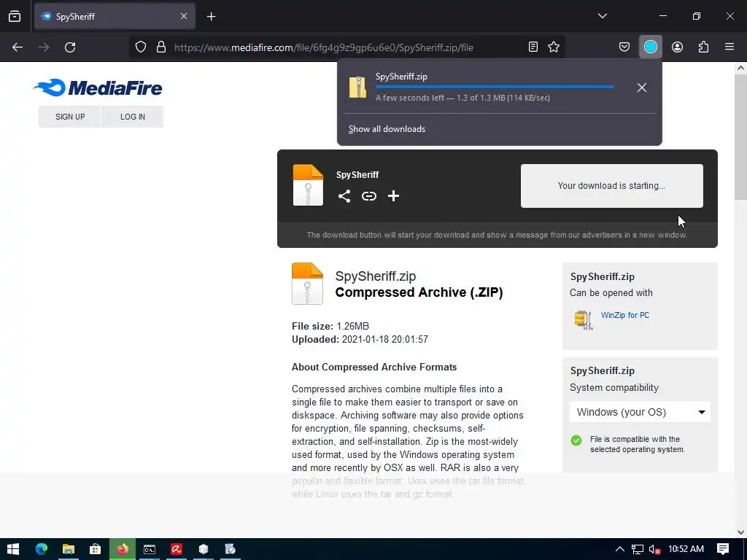Click the orange zip icon beside SpySheriff.zip heading

point(307,284)
